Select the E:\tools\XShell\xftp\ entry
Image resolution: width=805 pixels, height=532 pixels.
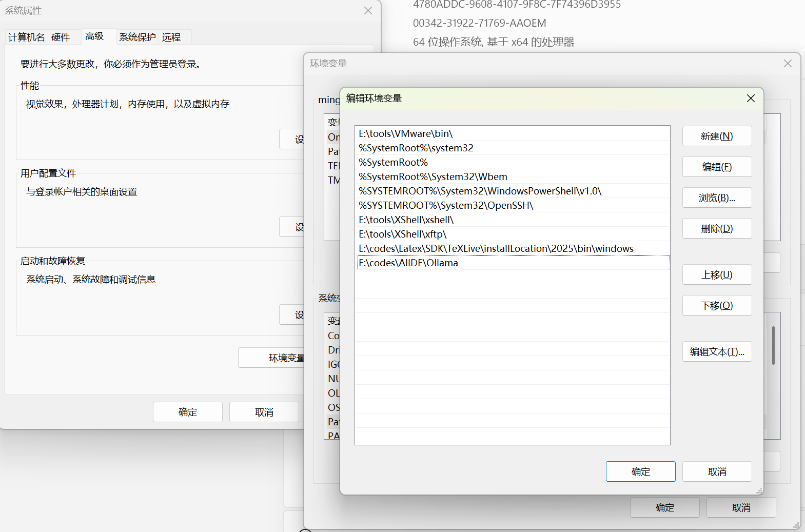coord(402,234)
